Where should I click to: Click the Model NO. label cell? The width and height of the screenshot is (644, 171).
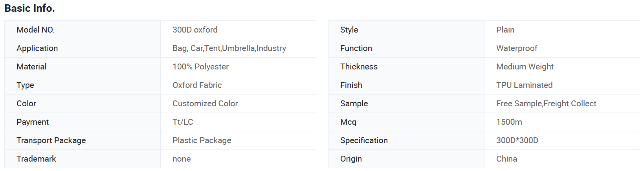83,30
